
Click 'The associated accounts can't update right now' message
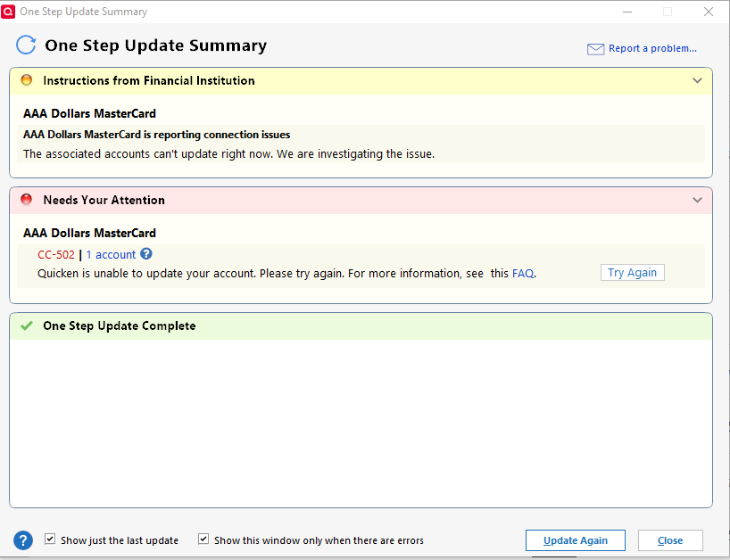[229, 154]
